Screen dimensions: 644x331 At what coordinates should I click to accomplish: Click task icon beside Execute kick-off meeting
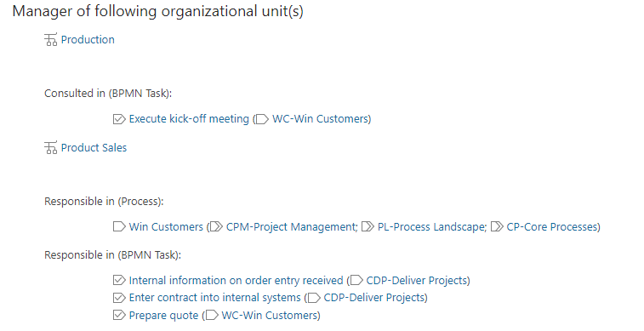(x=119, y=119)
